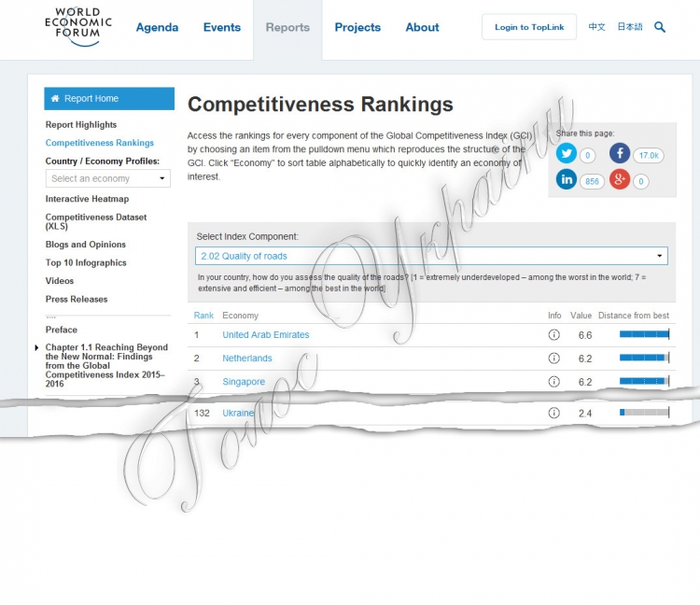Image resolution: width=700 pixels, height=605 pixels.
Task: Click the Twitter share count bubble
Action: click(x=587, y=155)
